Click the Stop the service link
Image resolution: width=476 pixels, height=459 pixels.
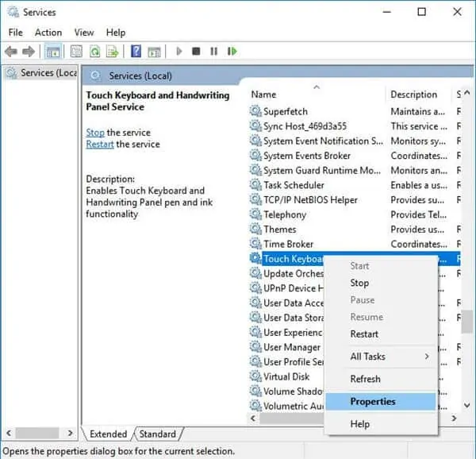[x=95, y=133]
